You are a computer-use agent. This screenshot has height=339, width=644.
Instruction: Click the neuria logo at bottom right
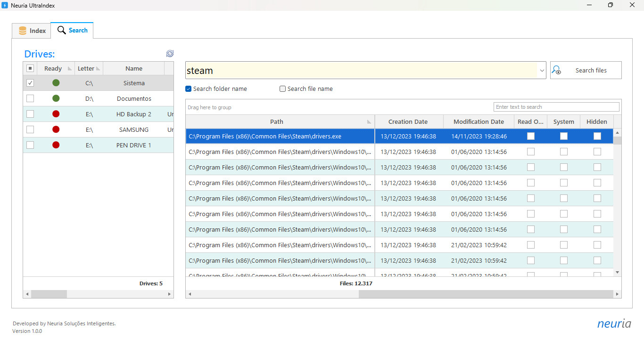[x=614, y=323]
